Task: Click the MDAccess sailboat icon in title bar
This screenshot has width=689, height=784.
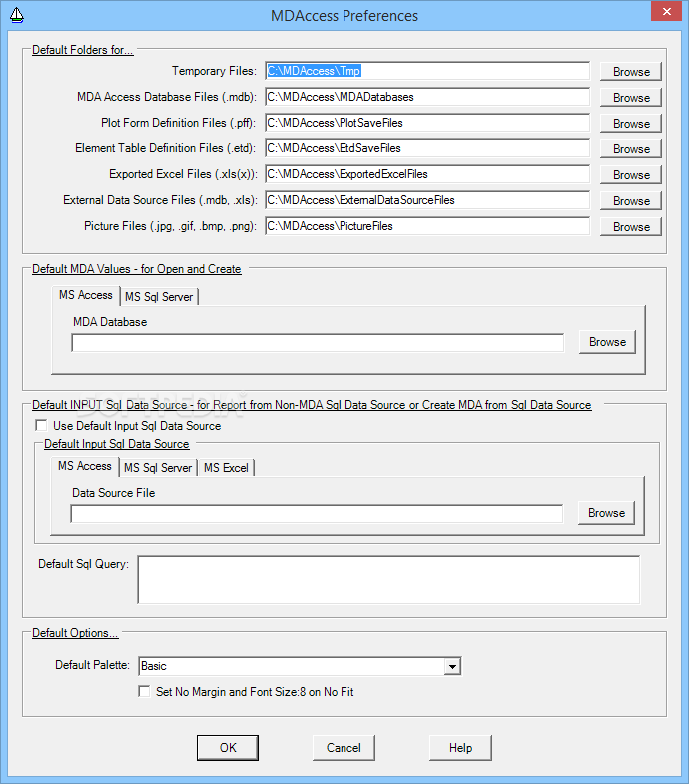Action: pos(17,16)
